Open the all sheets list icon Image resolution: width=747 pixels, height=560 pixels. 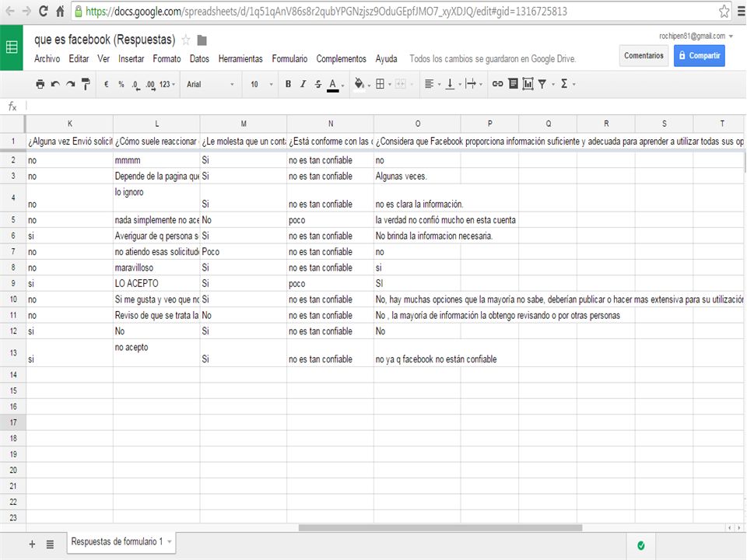pos(50,544)
